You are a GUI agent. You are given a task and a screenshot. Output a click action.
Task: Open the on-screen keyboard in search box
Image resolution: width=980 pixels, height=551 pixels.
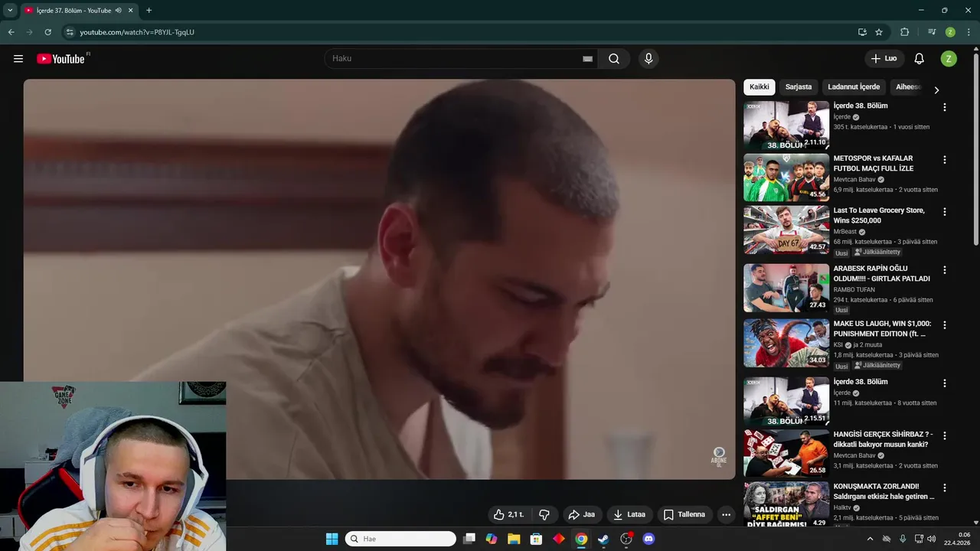(588, 59)
